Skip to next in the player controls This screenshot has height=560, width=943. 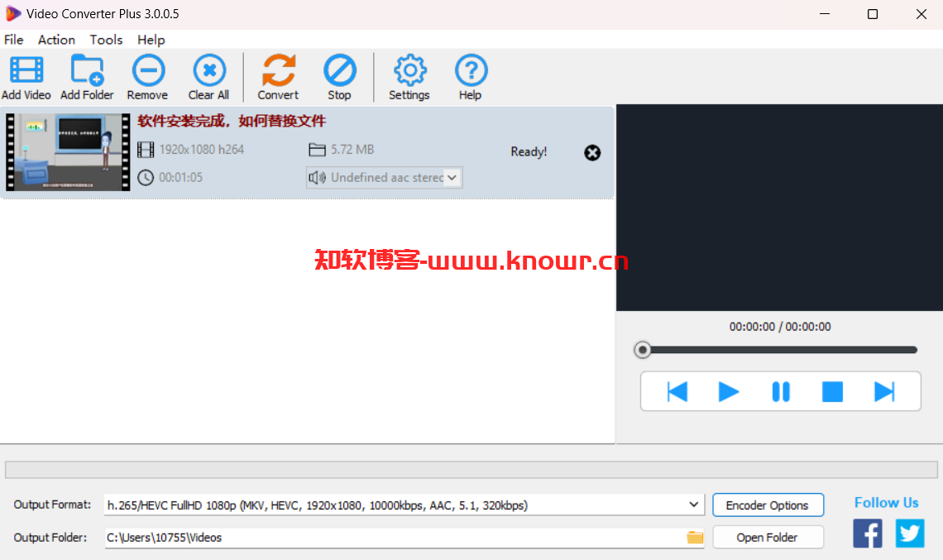[884, 391]
